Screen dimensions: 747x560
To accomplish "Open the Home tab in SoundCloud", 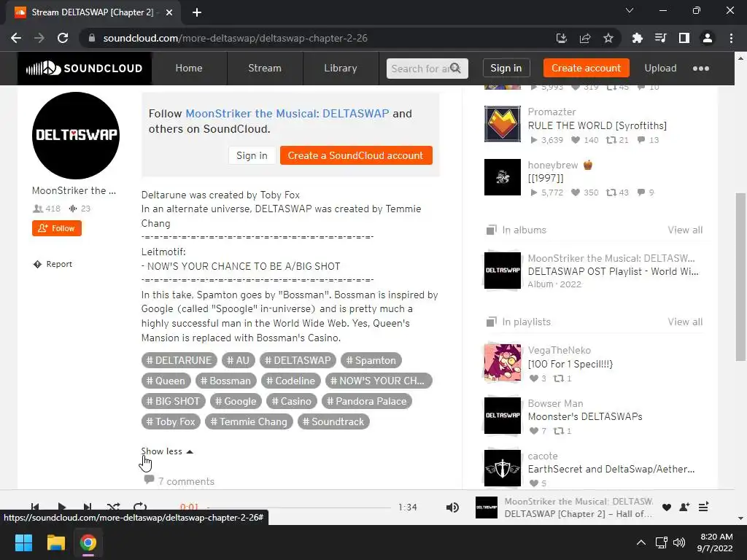I will tap(189, 68).
